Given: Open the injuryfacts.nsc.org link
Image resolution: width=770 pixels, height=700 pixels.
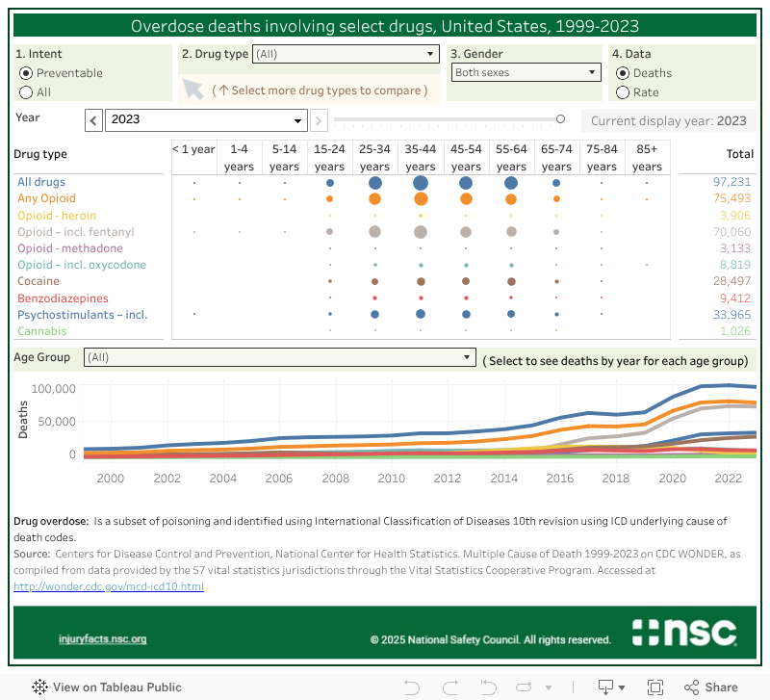Looking at the screenshot, I should (102, 639).
